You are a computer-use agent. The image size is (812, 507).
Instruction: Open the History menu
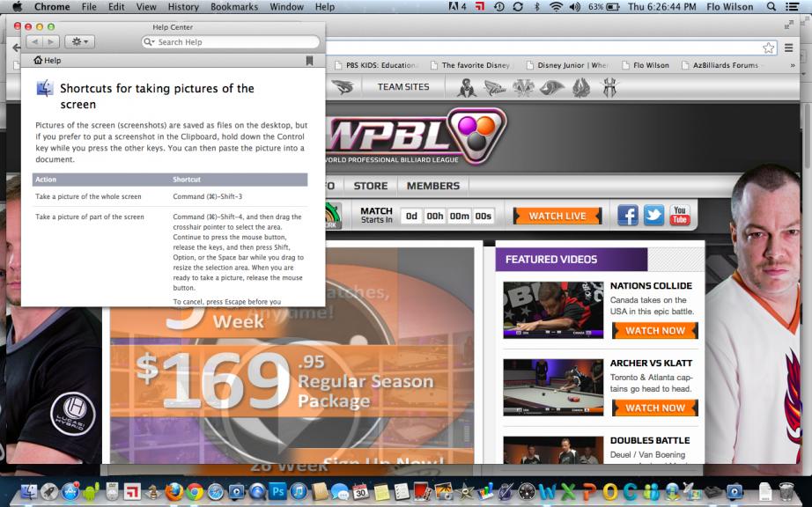click(x=183, y=7)
